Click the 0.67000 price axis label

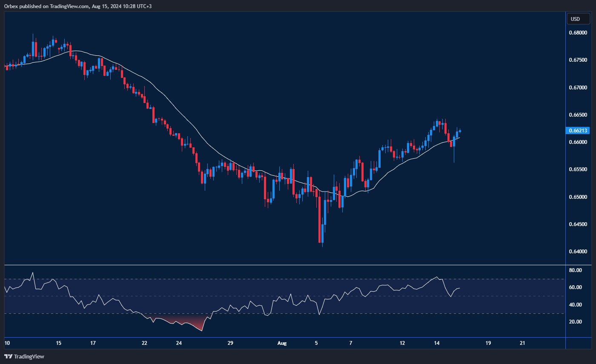578,88
